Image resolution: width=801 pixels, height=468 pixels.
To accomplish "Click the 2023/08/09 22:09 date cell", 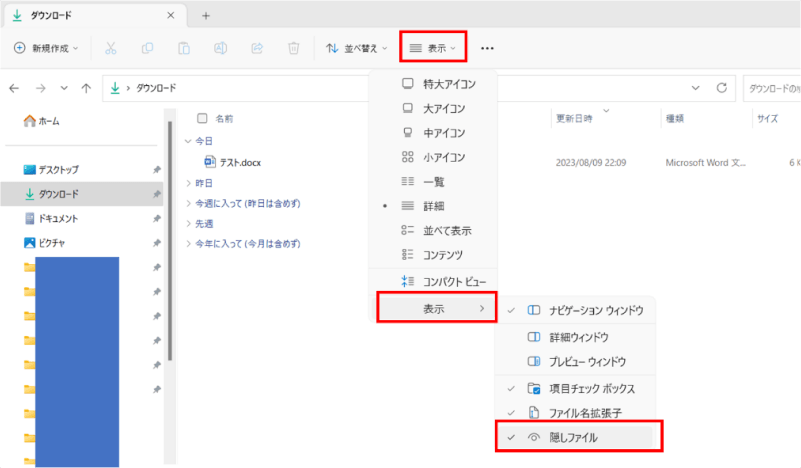I will [591, 162].
